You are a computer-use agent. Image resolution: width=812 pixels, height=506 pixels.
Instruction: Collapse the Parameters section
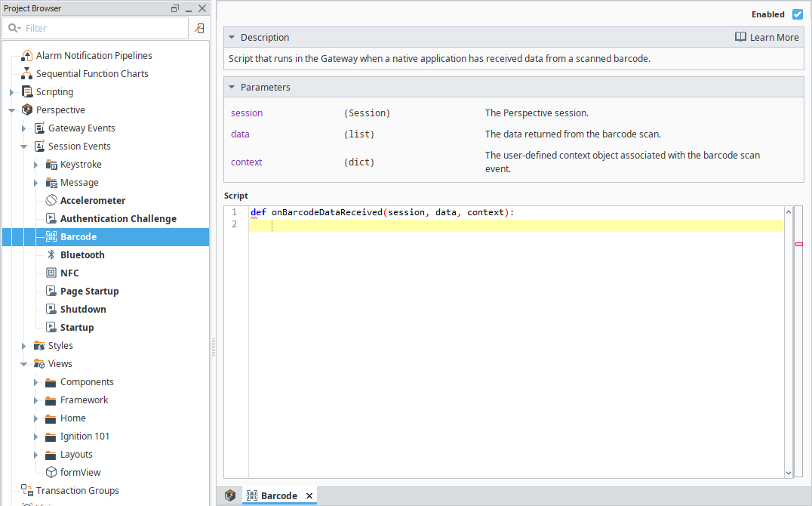(x=232, y=87)
